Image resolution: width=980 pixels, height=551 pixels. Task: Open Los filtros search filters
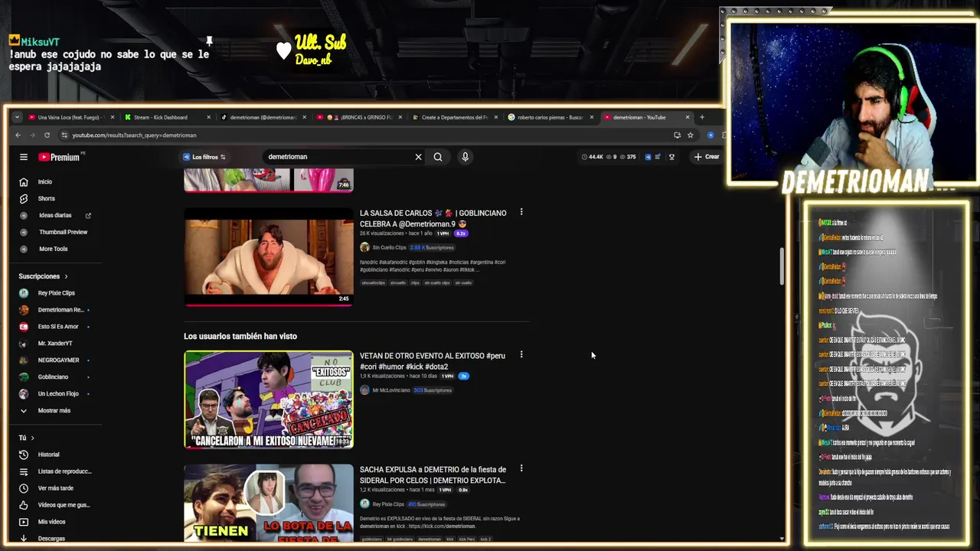204,157
